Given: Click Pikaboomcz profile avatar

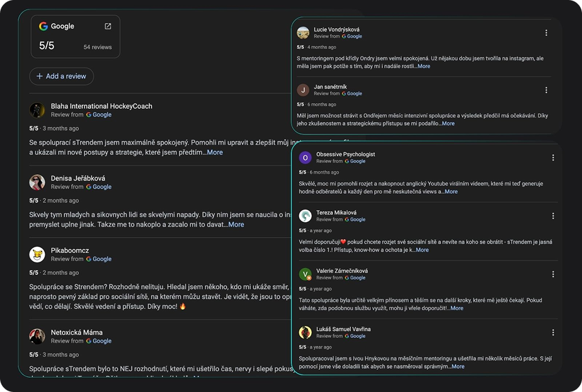Looking at the screenshot, I should (37, 254).
